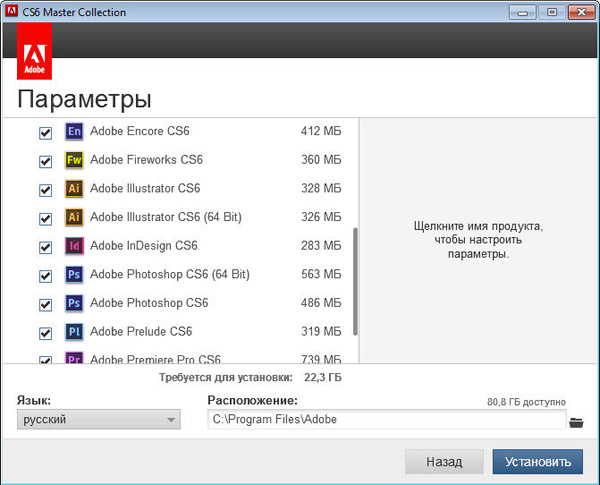Toggle the Adobe Photoshop CS6 32-bit checkbox
600x485 pixels.
(x=45, y=304)
